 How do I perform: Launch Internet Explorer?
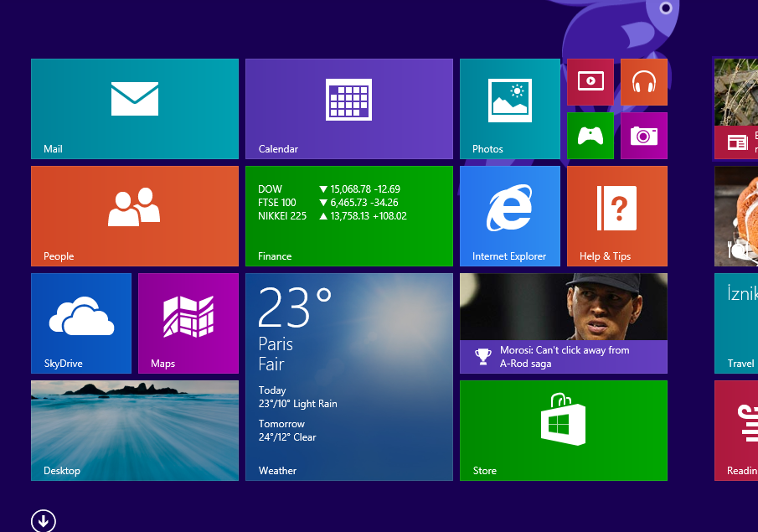tap(510, 216)
